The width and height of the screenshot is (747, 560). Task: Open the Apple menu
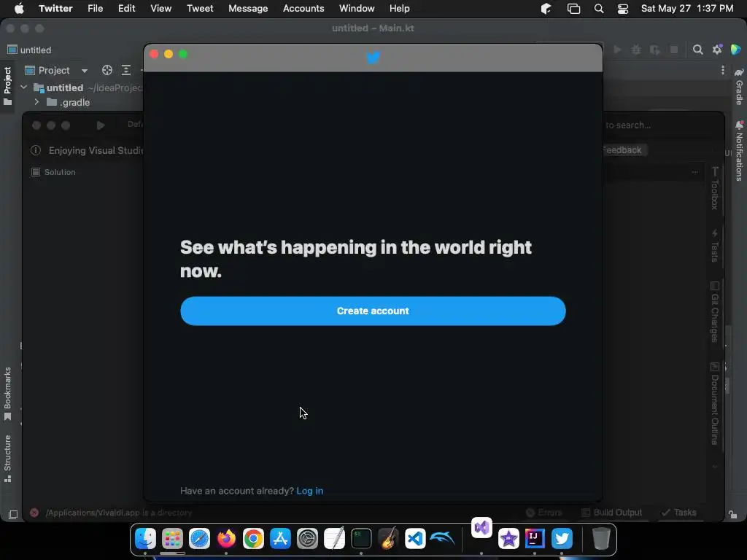19,9
